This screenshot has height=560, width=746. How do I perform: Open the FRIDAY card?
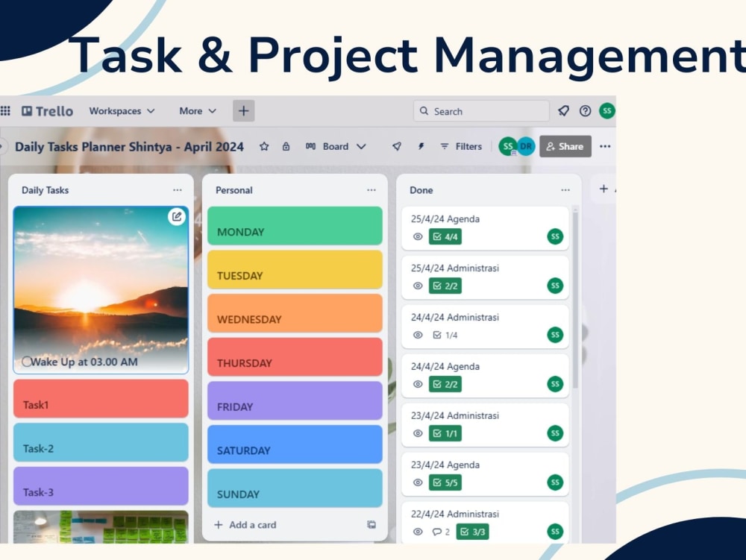(x=295, y=400)
